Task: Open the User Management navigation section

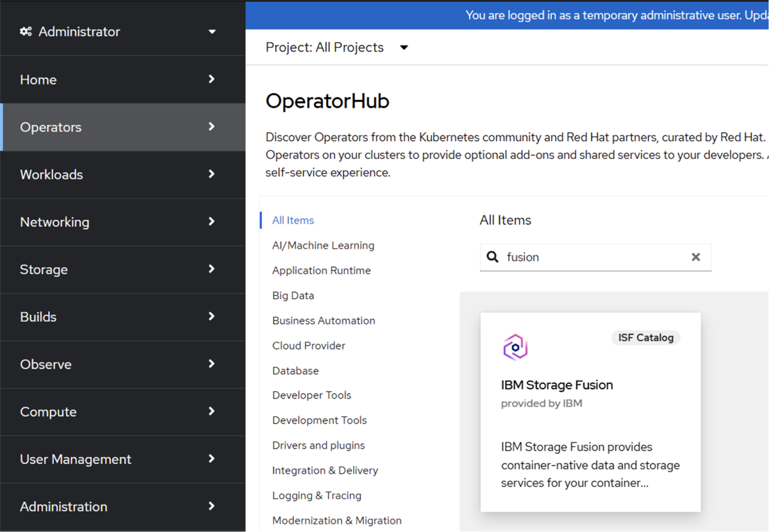Action: tap(122, 459)
